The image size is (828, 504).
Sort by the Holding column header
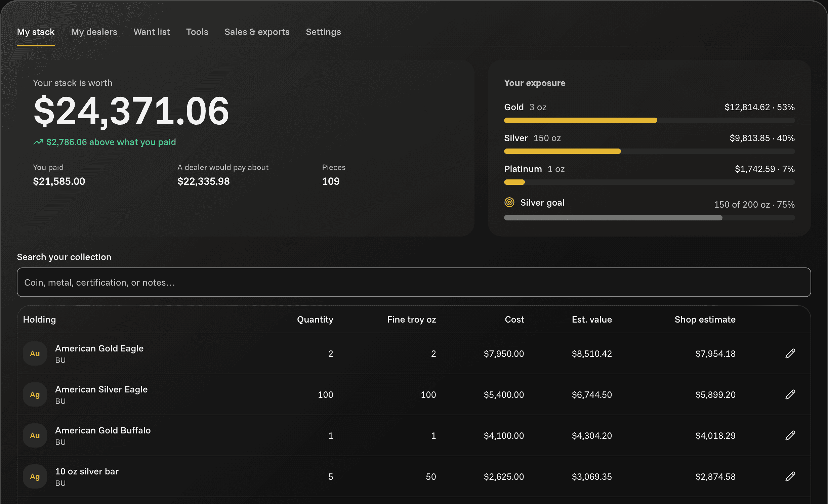click(40, 320)
